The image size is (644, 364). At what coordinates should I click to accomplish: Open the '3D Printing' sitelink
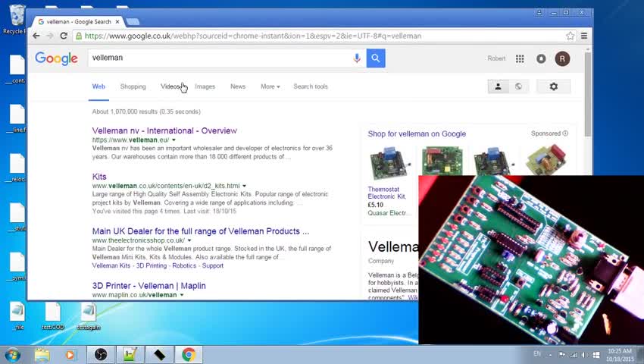[152, 265]
